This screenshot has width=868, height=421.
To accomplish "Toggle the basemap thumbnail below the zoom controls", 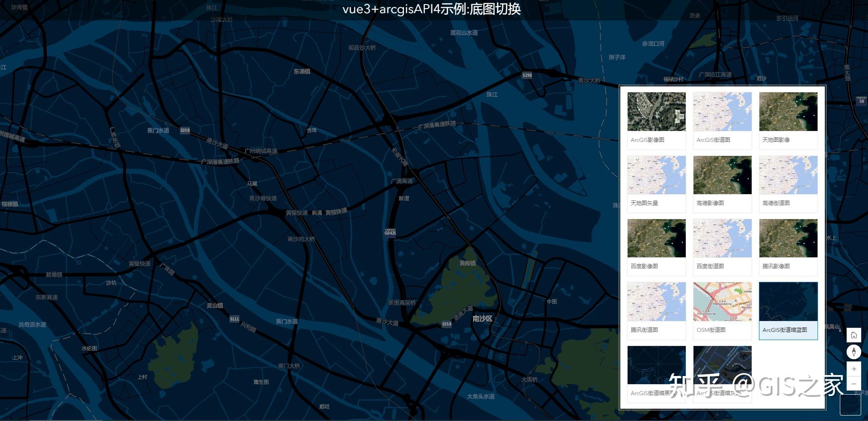I will (850, 405).
